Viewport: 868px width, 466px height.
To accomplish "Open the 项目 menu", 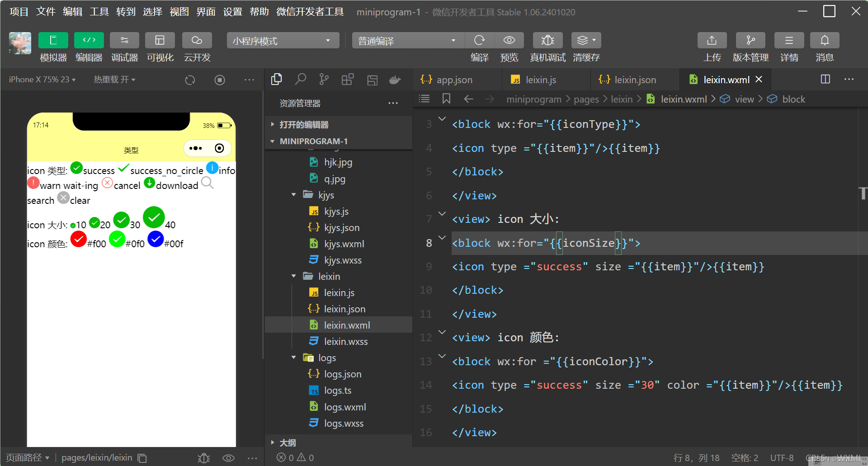I will [x=19, y=12].
